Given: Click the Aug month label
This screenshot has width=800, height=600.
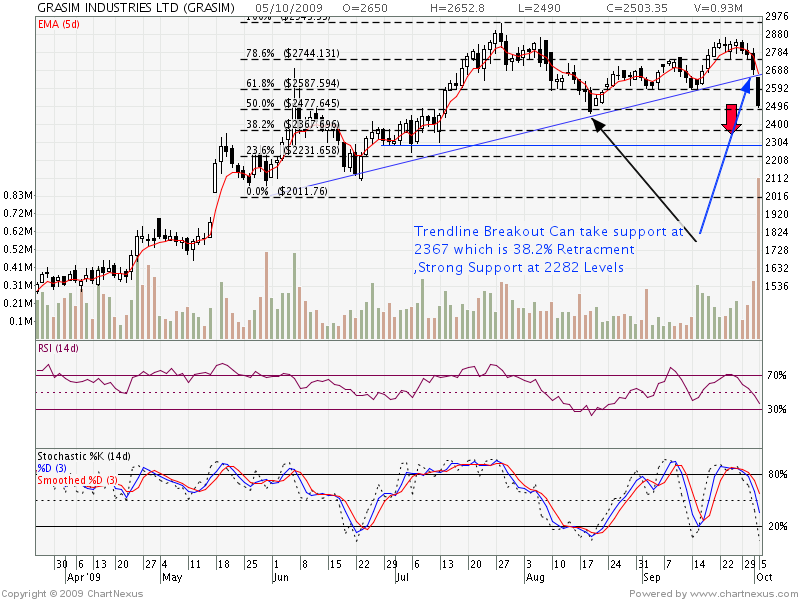Looking at the screenshot, I should [x=535, y=578].
